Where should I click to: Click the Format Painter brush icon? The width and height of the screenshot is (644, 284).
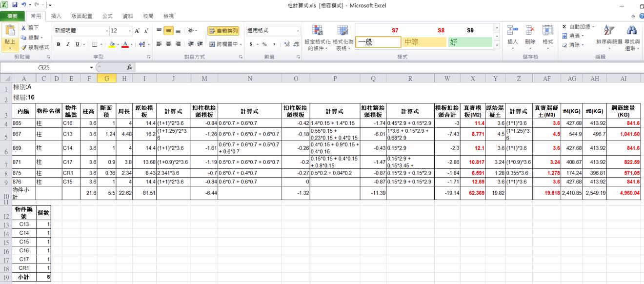coord(24,47)
